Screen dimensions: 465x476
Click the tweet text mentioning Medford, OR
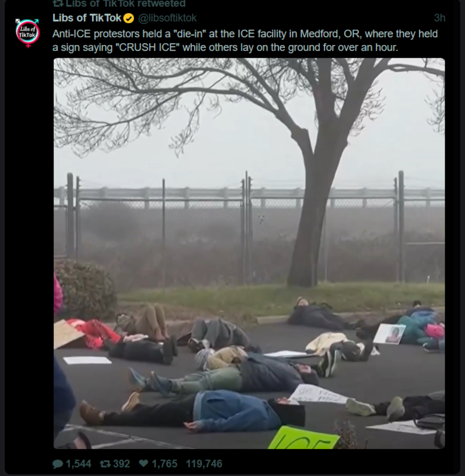point(245,34)
